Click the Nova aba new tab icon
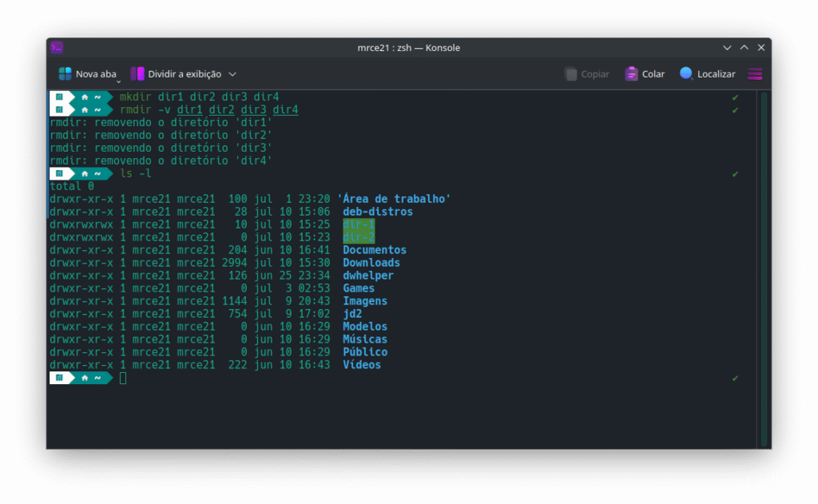Image resolution: width=818 pixels, height=504 pixels. click(65, 73)
